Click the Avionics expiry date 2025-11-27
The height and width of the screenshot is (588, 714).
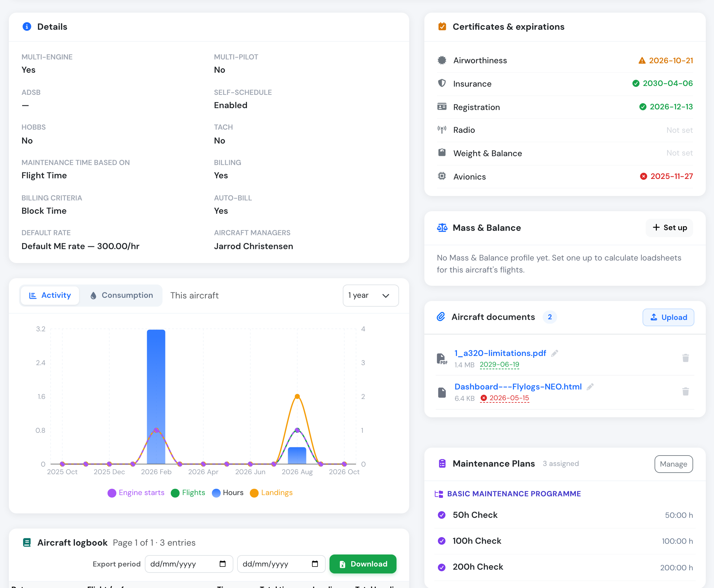click(671, 176)
